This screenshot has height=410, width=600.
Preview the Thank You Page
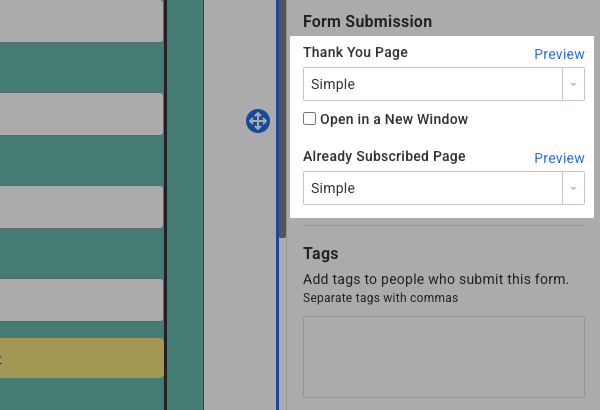[559, 54]
